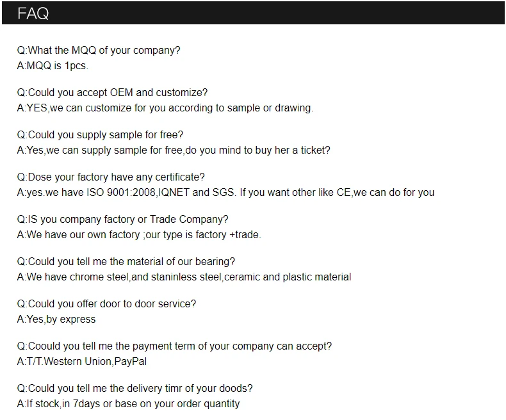The width and height of the screenshot is (506, 420).
Task: Click the factory certificate question
Action: pos(111,177)
